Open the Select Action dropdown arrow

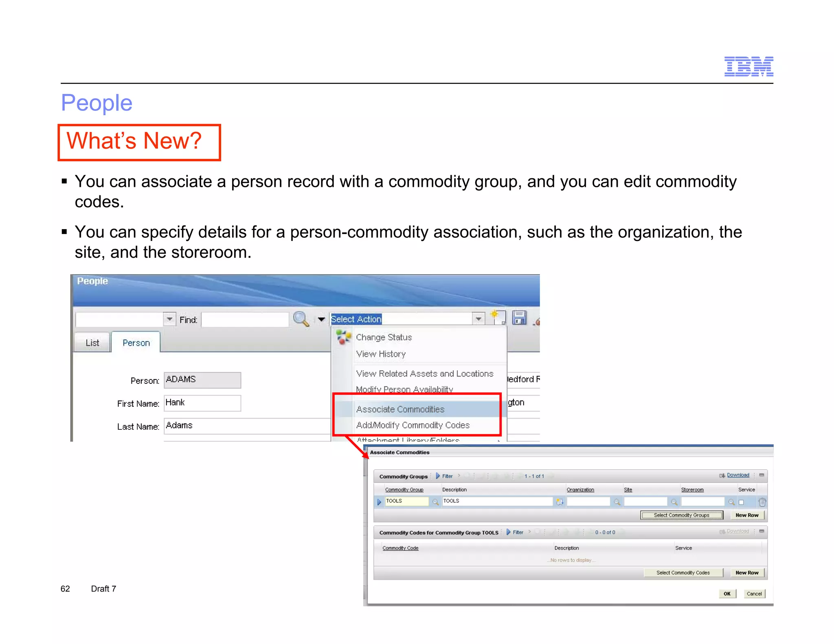(478, 319)
